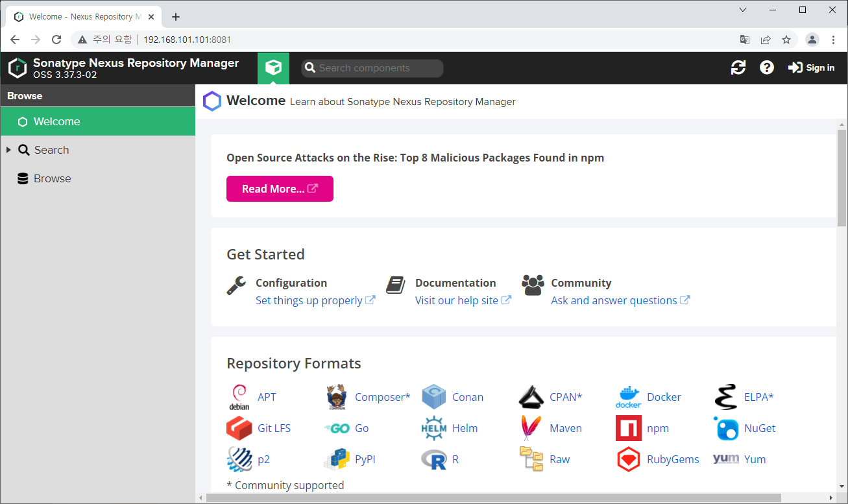Viewport: 848px width, 504px height.
Task: Open the CPAN* format link
Action: 566,397
